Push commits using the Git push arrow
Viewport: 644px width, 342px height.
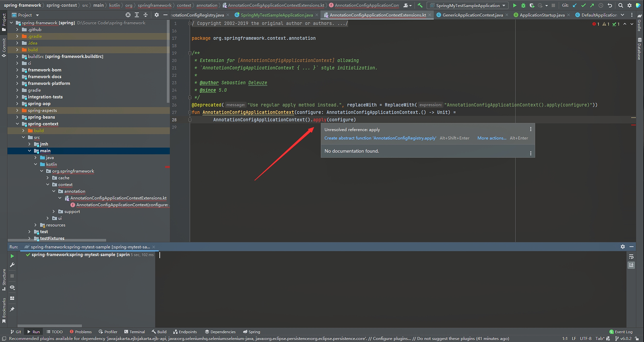click(x=592, y=5)
